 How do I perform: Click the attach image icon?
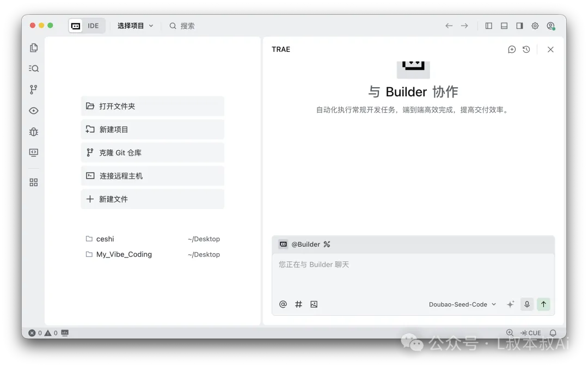click(314, 304)
